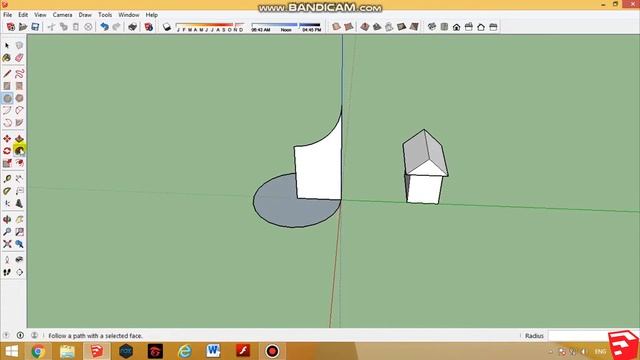This screenshot has height=360, width=640.
Task: Pick the Eraser tool
Action: [x=19, y=58]
